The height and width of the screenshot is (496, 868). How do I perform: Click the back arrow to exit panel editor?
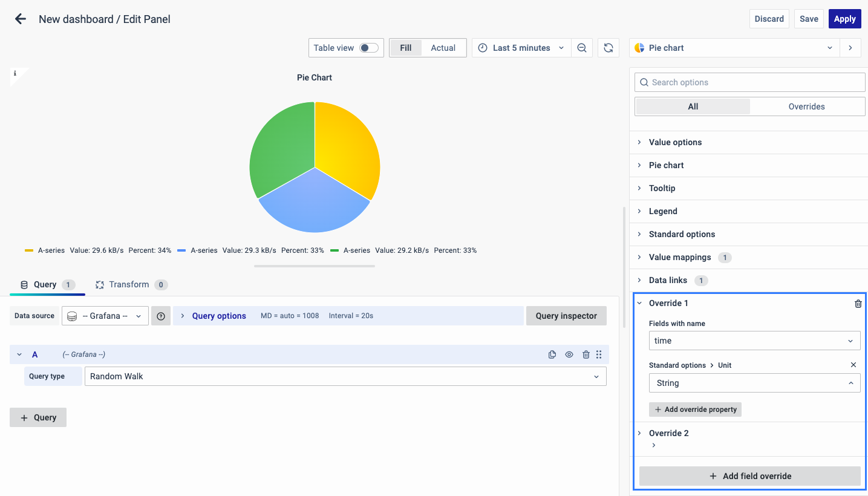pyautogui.click(x=21, y=19)
